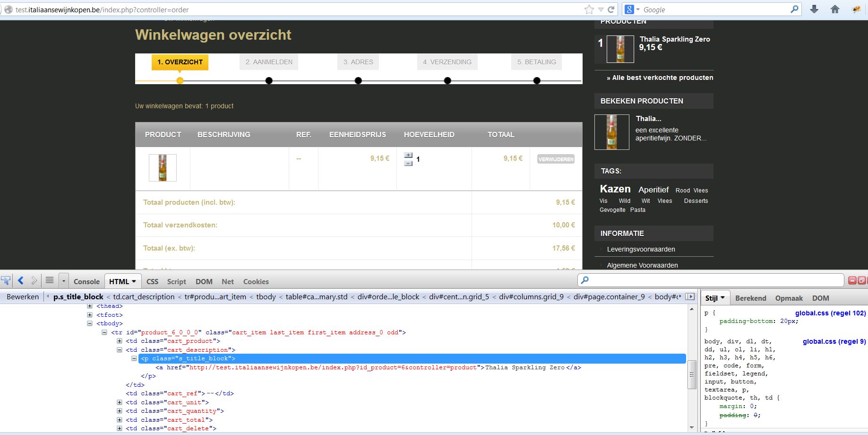The height and width of the screenshot is (435, 868).
Task: Open global.css (regel 102) source link
Action: point(831,313)
